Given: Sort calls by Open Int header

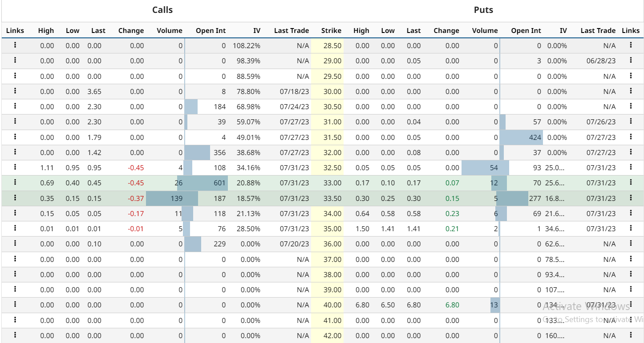Looking at the screenshot, I should pos(211,31).
